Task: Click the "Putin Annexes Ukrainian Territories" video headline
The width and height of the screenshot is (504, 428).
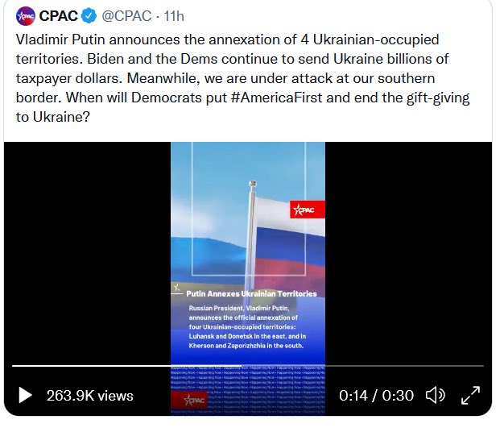Action: [251, 294]
